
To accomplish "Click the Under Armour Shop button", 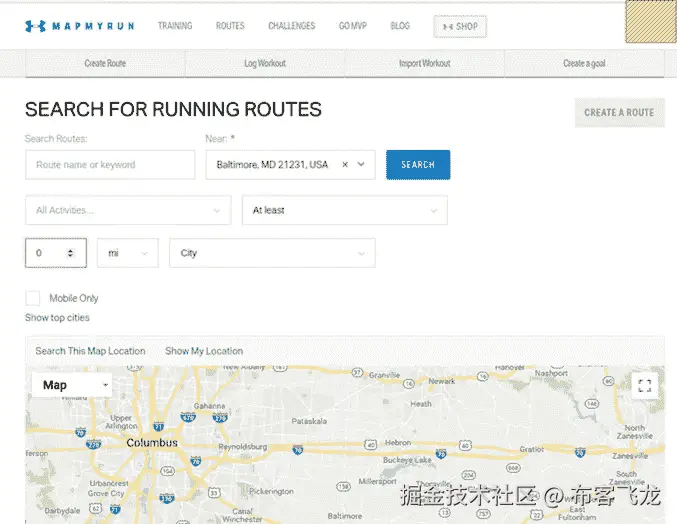I will coord(460,26).
